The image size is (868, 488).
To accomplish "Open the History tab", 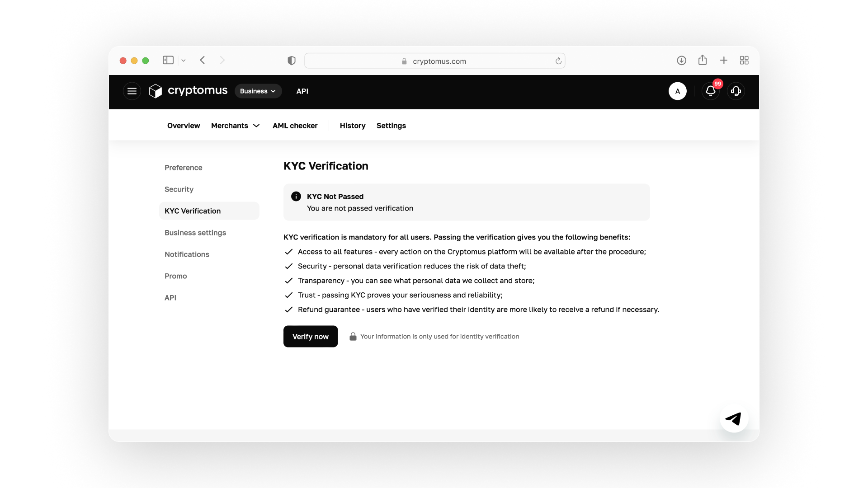I will click(353, 126).
